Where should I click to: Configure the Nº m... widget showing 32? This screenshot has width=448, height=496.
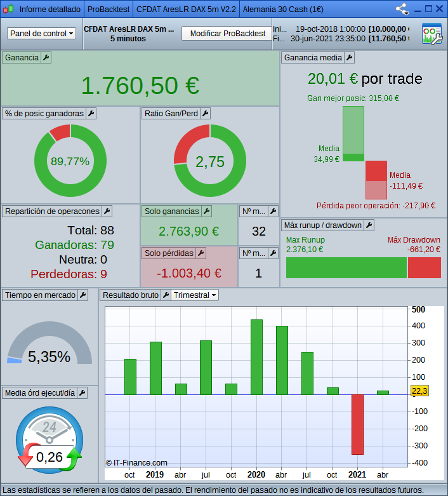coord(273,211)
